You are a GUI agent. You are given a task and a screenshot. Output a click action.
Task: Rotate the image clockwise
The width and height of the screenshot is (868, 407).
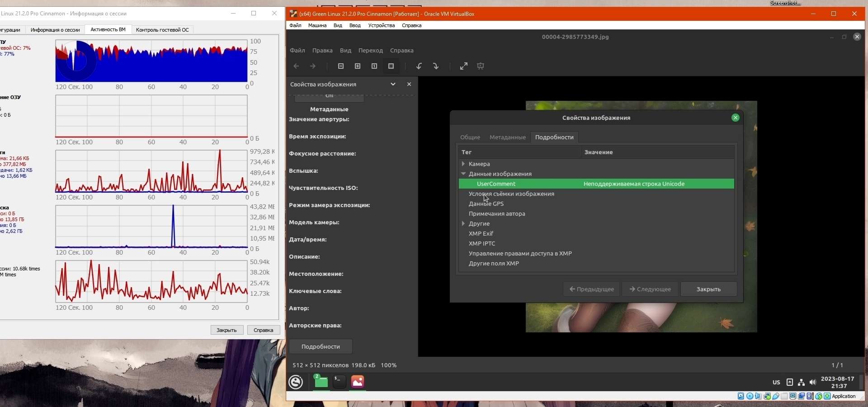tap(436, 66)
